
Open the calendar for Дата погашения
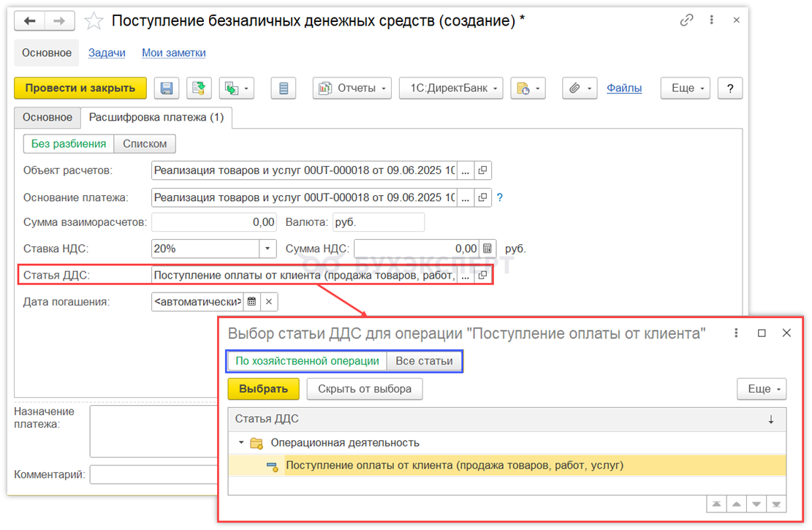tap(251, 301)
